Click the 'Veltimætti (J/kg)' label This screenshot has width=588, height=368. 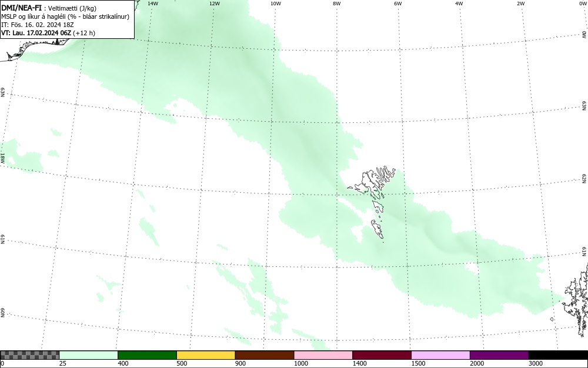pyautogui.click(x=72, y=8)
